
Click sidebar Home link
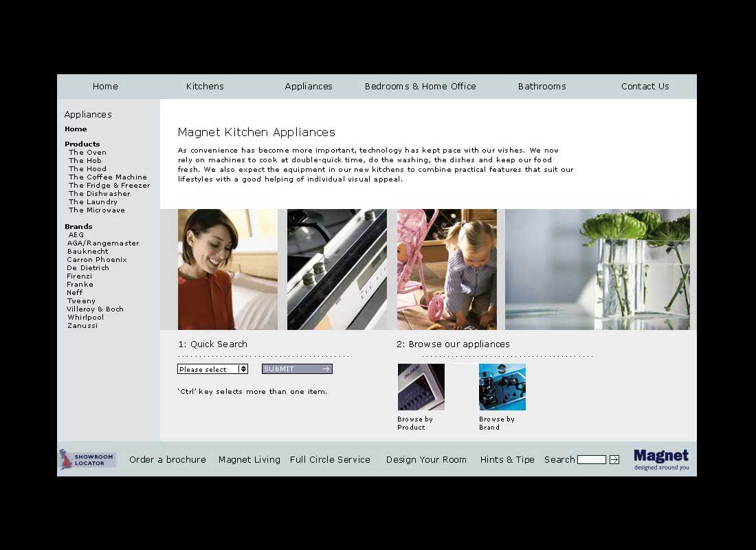tap(76, 129)
